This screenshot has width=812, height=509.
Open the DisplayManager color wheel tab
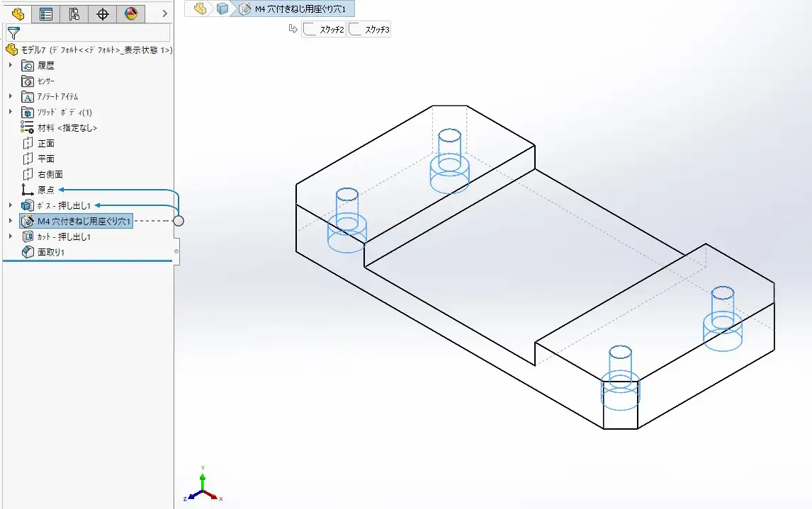(131, 13)
